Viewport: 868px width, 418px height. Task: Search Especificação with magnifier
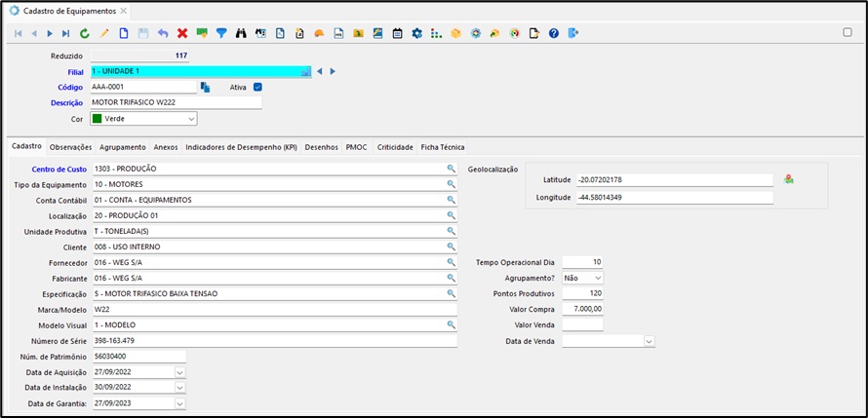pos(452,293)
